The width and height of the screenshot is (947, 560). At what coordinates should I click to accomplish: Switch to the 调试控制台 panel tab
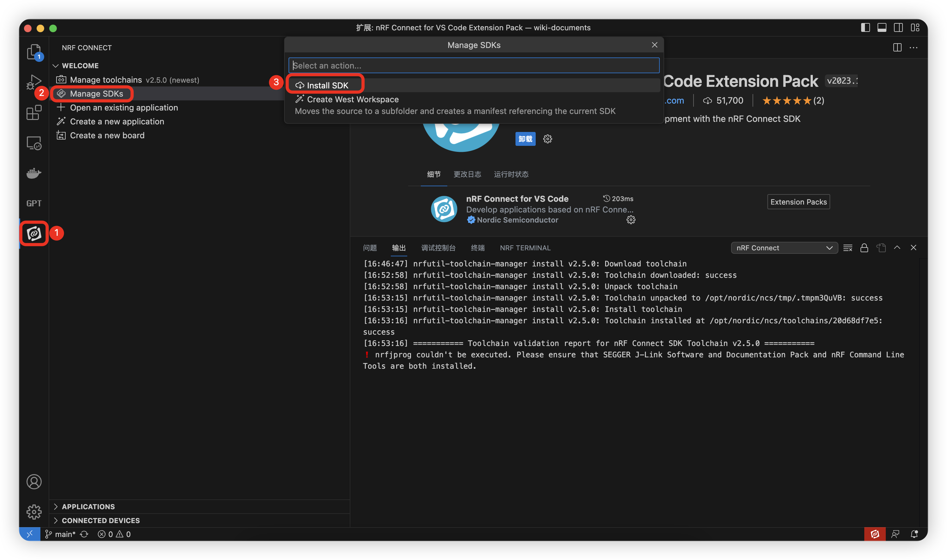point(438,248)
